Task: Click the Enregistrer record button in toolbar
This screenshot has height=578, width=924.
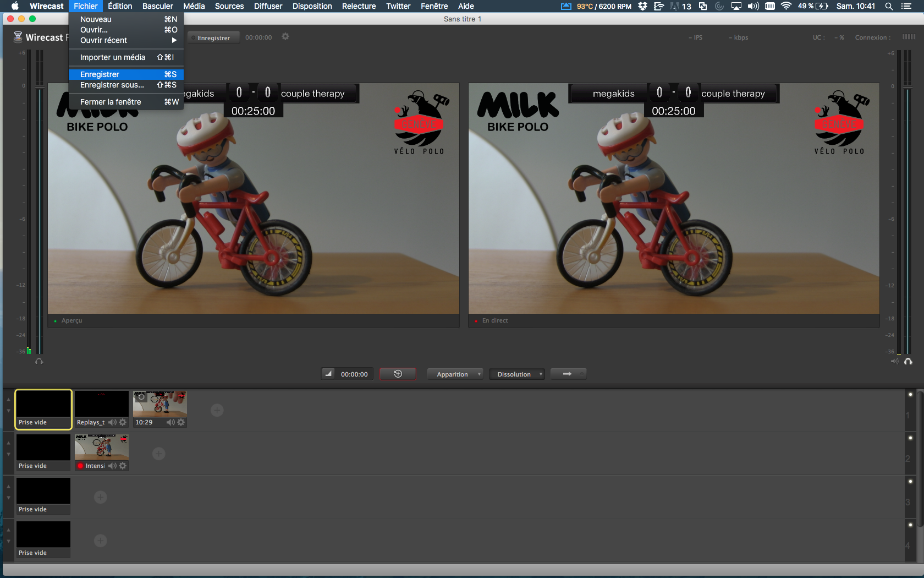Action: (x=213, y=38)
